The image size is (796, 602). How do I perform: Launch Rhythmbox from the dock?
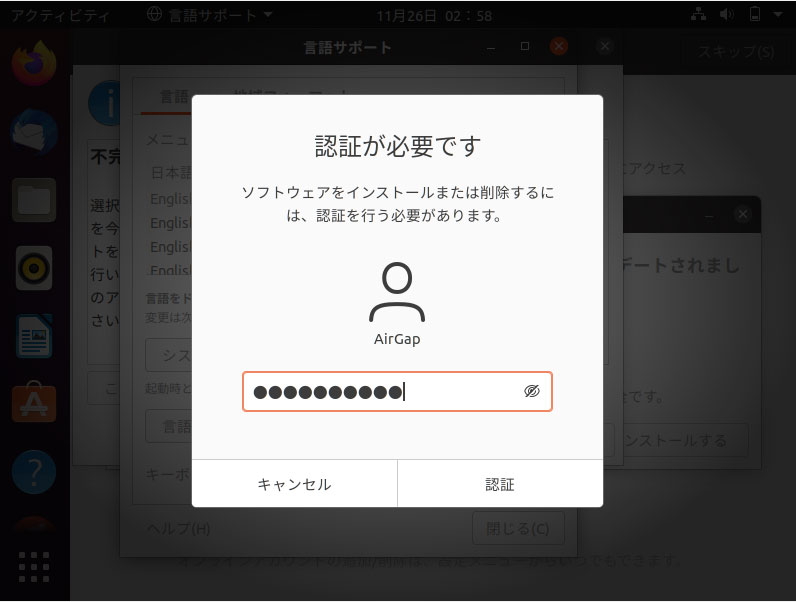click(34, 268)
